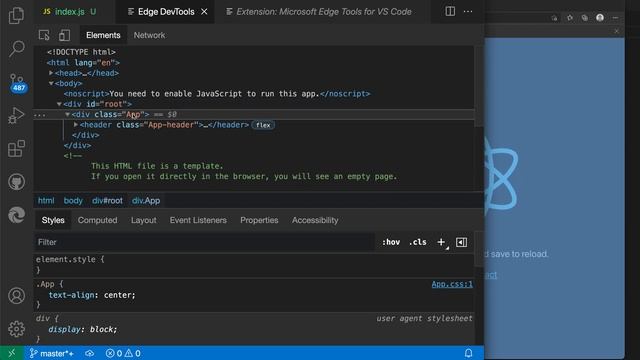The width and height of the screenshot is (640, 360).
Task: Select the DOCTYPE html line
Action: (81, 52)
